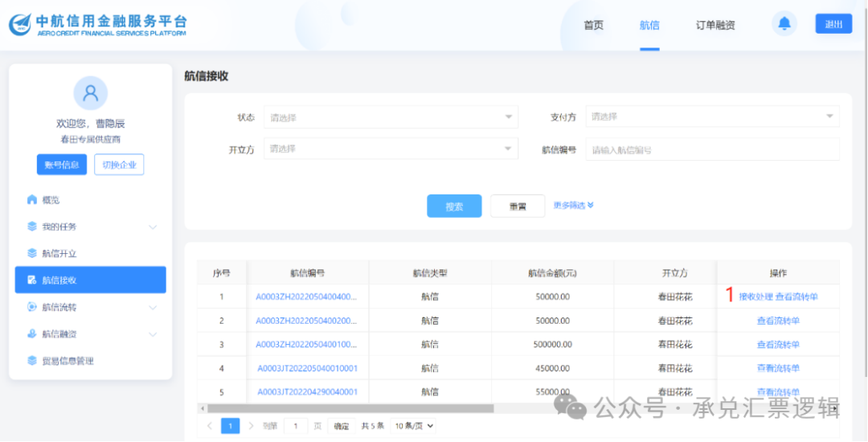Click amount 55000.00 cell
This screenshot has height=442, width=868.
552,391
